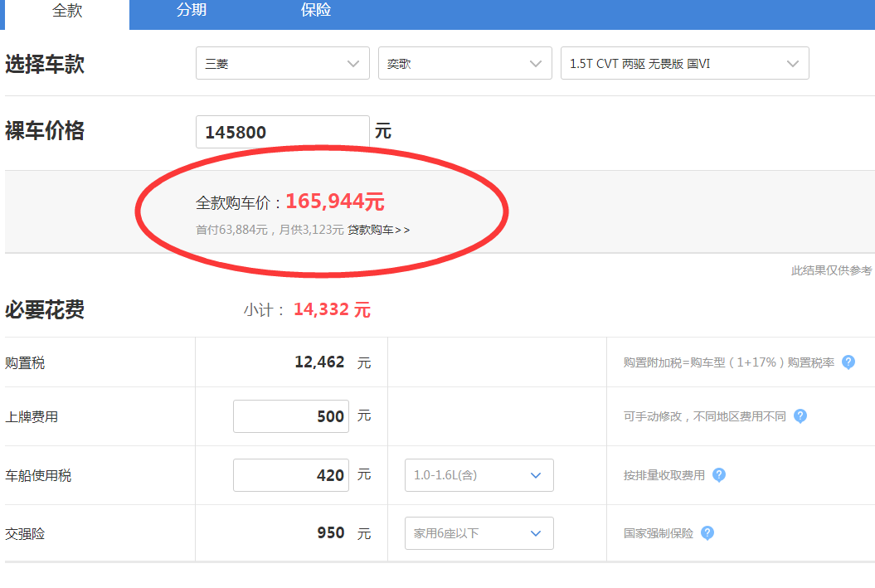Open the 奕歌 model dropdown
This screenshot has height=588, width=875.
click(464, 63)
